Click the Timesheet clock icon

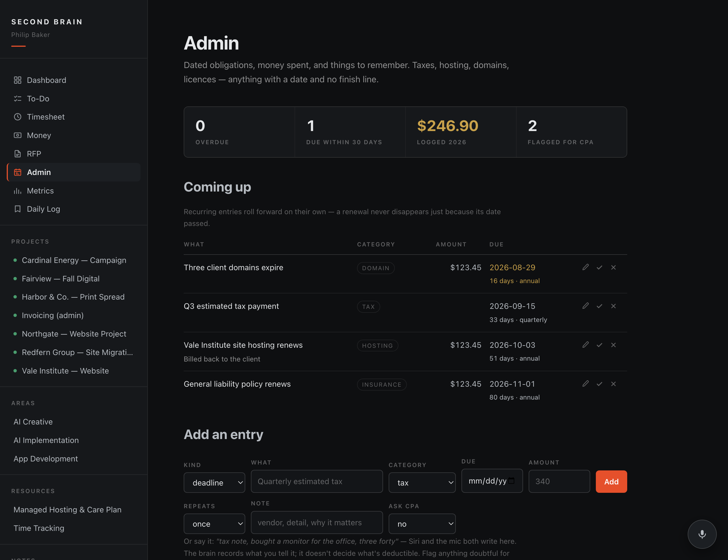tap(18, 117)
